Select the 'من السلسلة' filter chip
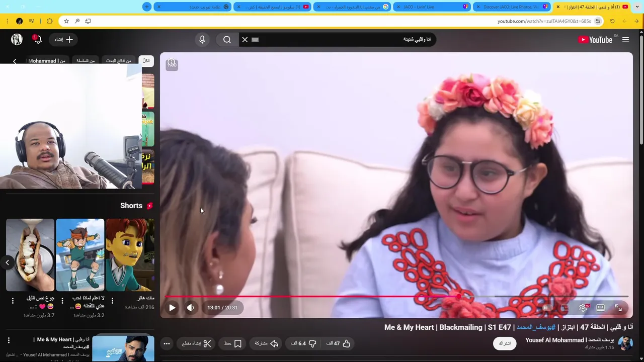Viewport: 644px width, 362px height. (x=86, y=61)
